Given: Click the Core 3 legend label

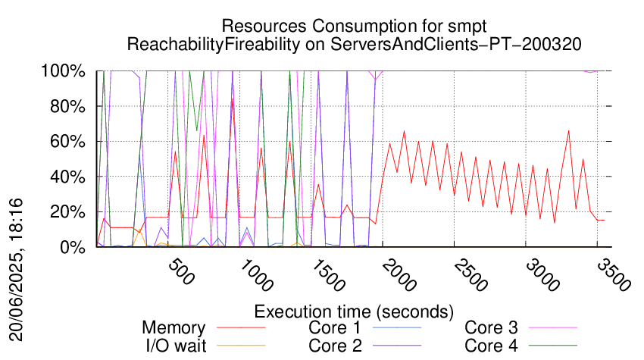Looking at the screenshot, I should 491,327.
